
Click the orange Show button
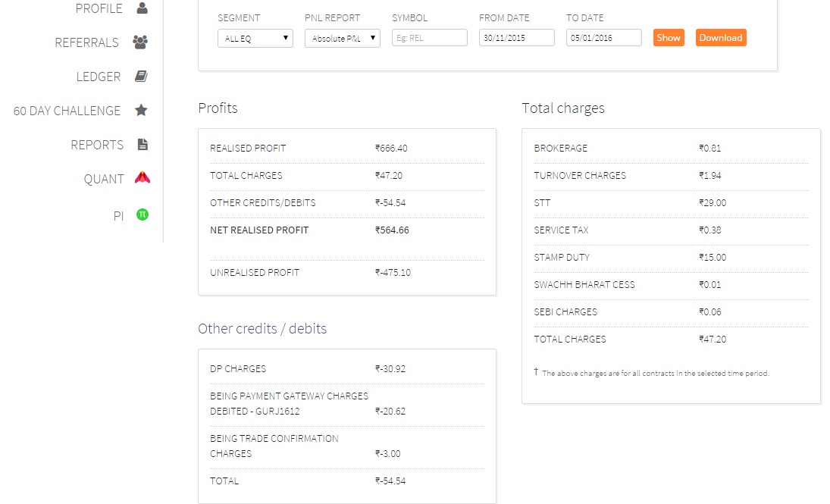click(x=669, y=38)
